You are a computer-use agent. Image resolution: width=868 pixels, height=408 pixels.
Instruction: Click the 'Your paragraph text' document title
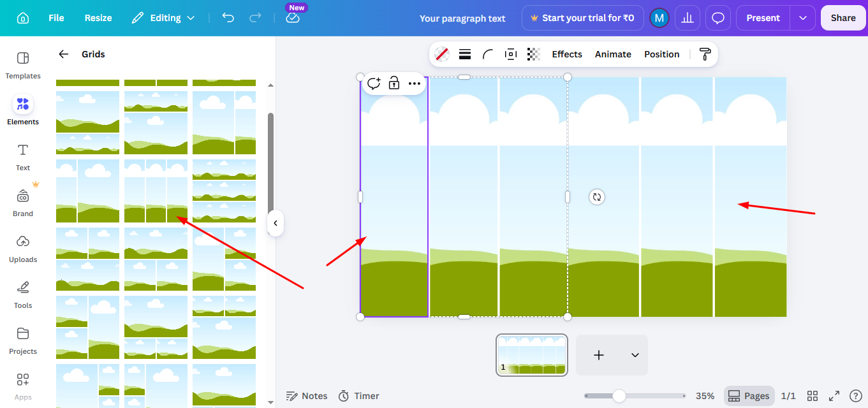(462, 18)
